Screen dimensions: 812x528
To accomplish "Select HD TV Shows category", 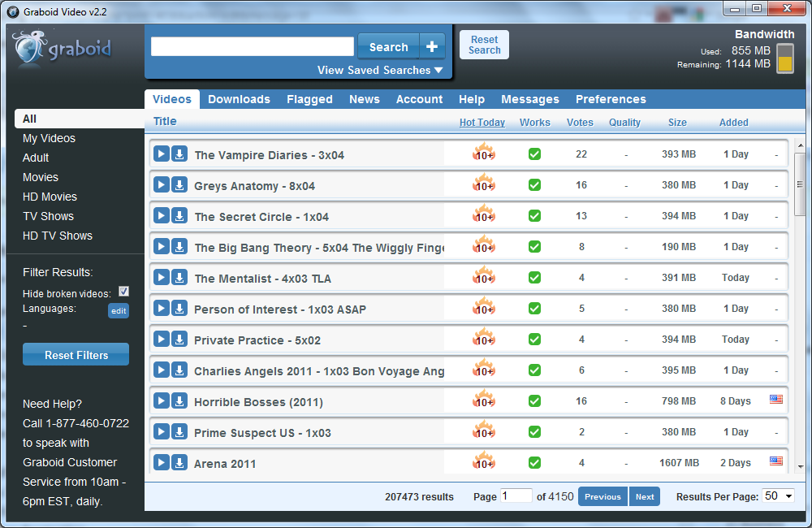I will coord(58,236).
